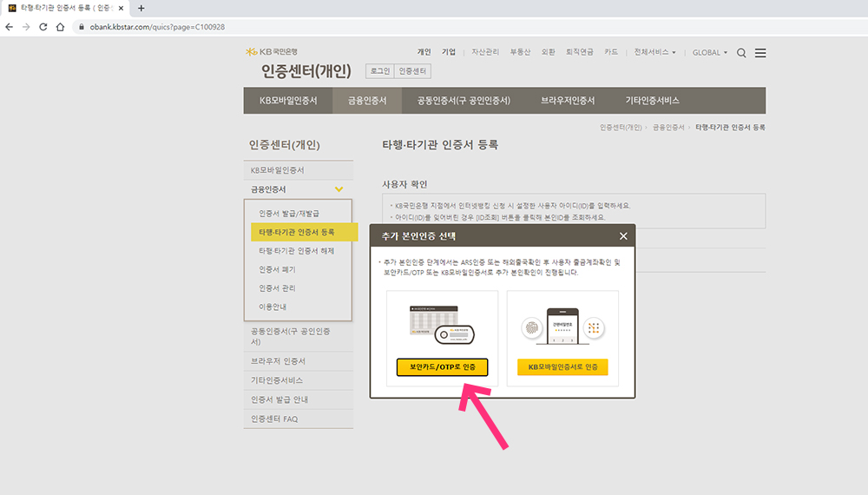This screenshot has height=495, width=868.
Task: Open 금융인증서 breadcrumb link
Action: click(x=668, y=128)
